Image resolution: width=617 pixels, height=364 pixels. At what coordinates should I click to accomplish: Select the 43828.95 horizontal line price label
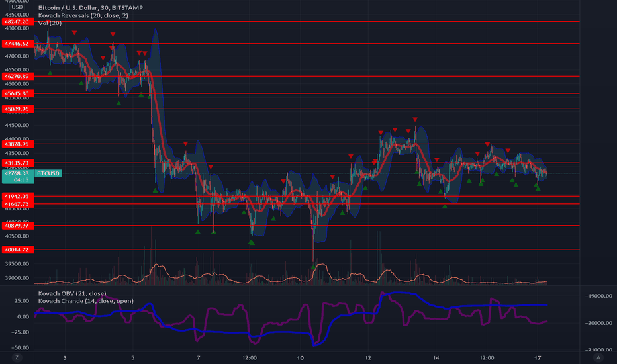(18, 144)
